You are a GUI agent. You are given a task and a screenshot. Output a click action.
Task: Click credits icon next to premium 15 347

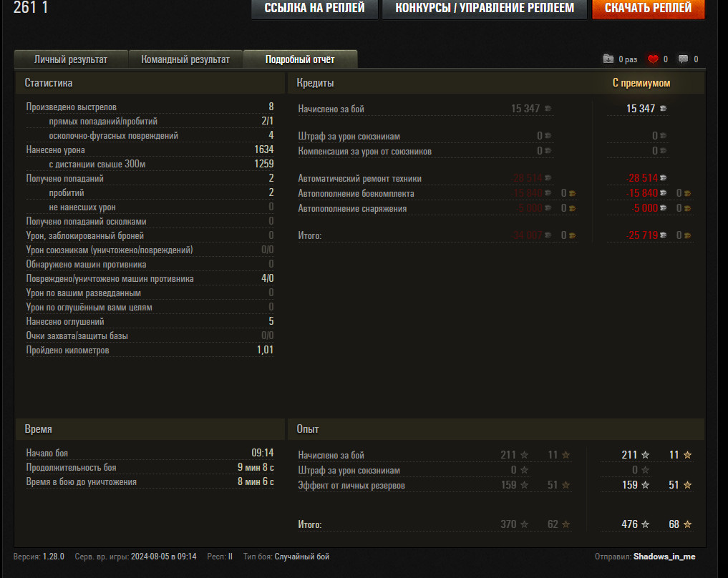point(663,109)
